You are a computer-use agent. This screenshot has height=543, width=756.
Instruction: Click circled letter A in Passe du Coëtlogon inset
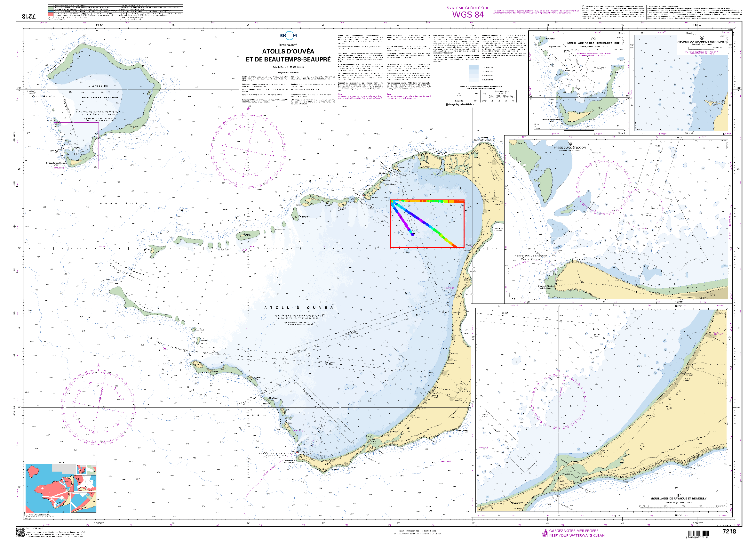point(570,144)
